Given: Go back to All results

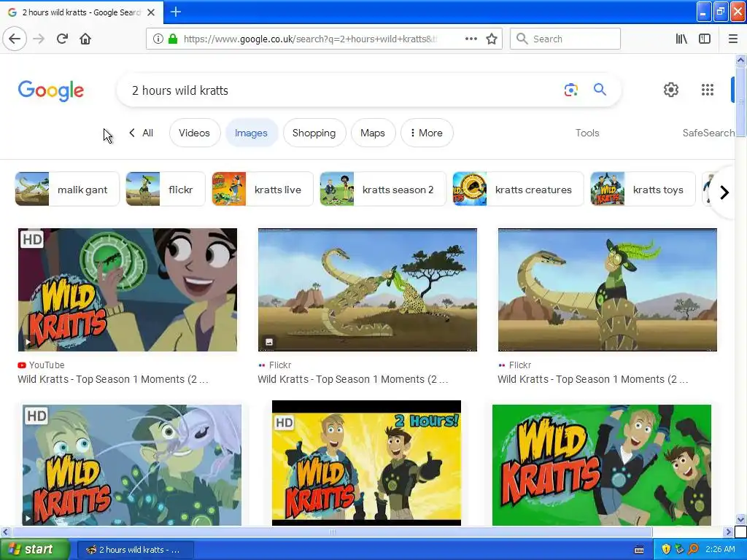Looking at the screenshot, I should [x=141, y=133].
